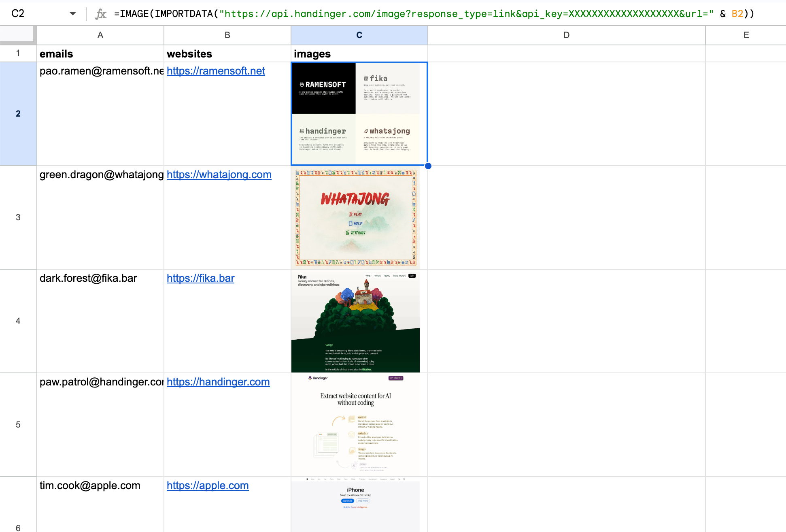Open the Name box dropdown arrow
This screenshot has width=786, height=532.
[73, 14]
